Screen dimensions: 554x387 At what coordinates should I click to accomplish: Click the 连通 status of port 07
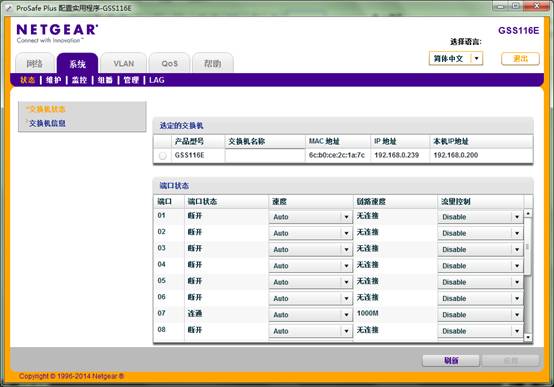click(195, 313)
